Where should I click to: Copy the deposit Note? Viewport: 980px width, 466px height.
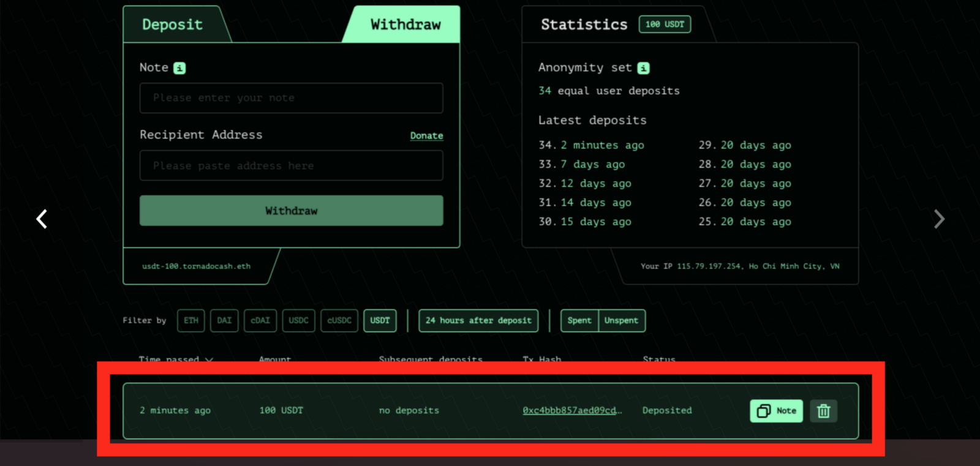point(776,411)
